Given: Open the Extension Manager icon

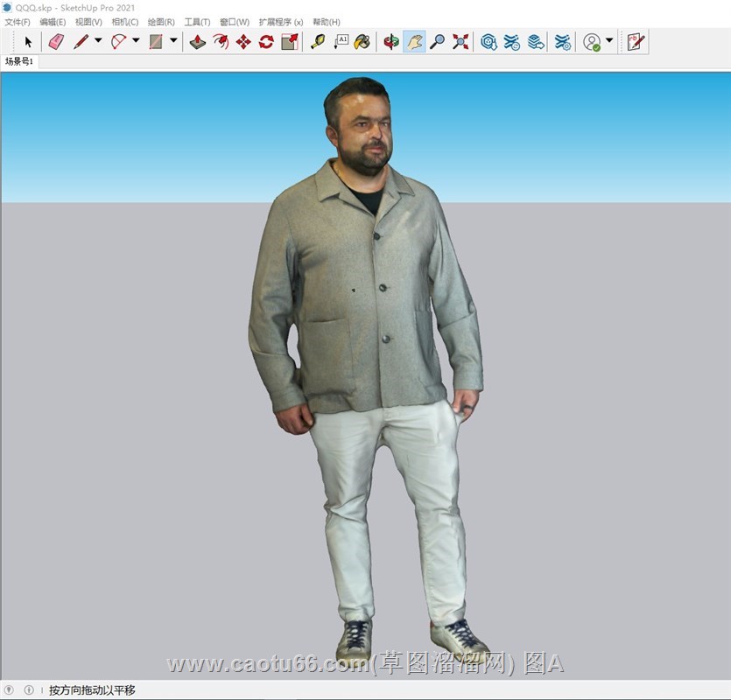Looking at the screenshot, I should point(563,42).
